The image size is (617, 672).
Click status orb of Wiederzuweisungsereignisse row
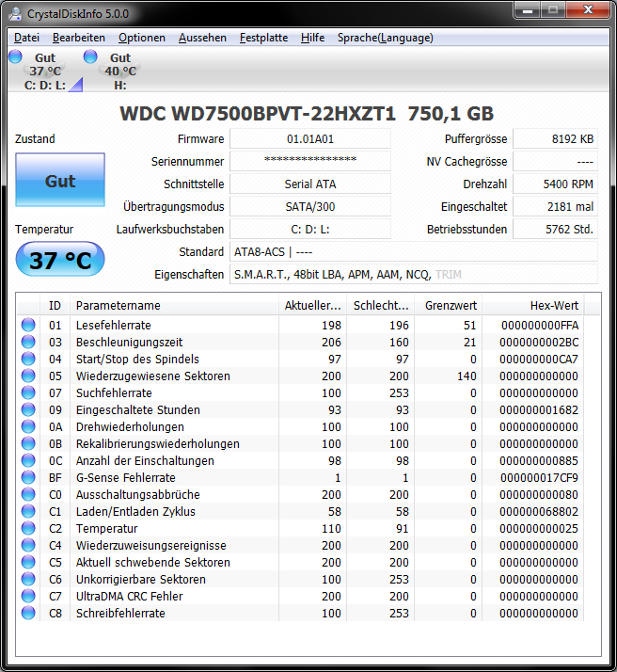point(28,545)
